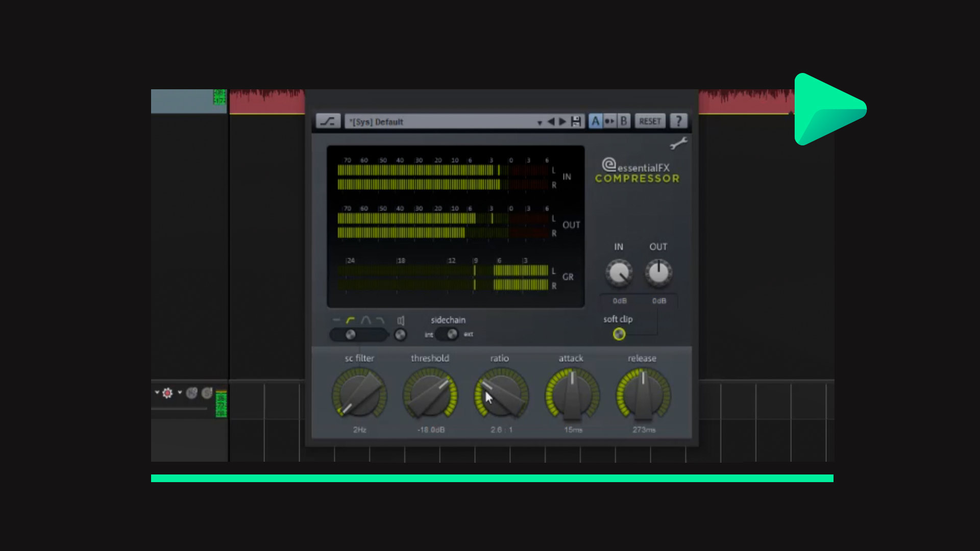Click the release knob
Viewport: 980px width, 551px height.
pyautogui.click(x=643, y=395)
